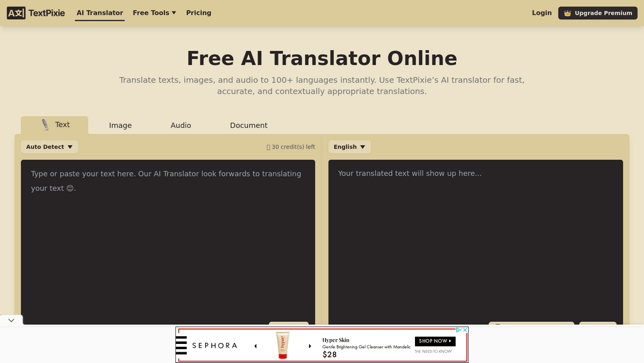Viewport: 644px width, 363px height.
Task: Open the English target language dropdown
Action: 349,147
